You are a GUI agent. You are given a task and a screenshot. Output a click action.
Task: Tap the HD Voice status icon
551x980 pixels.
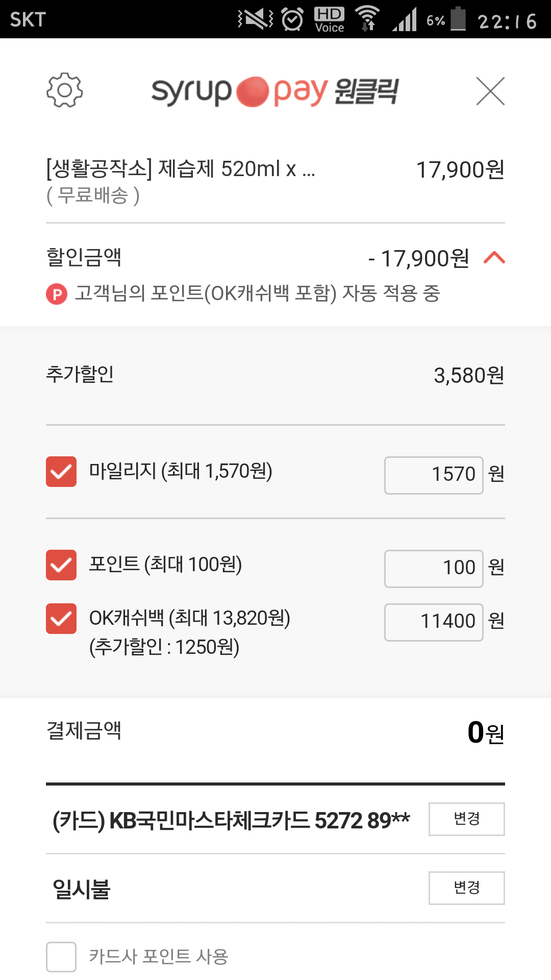click(329, 19)
